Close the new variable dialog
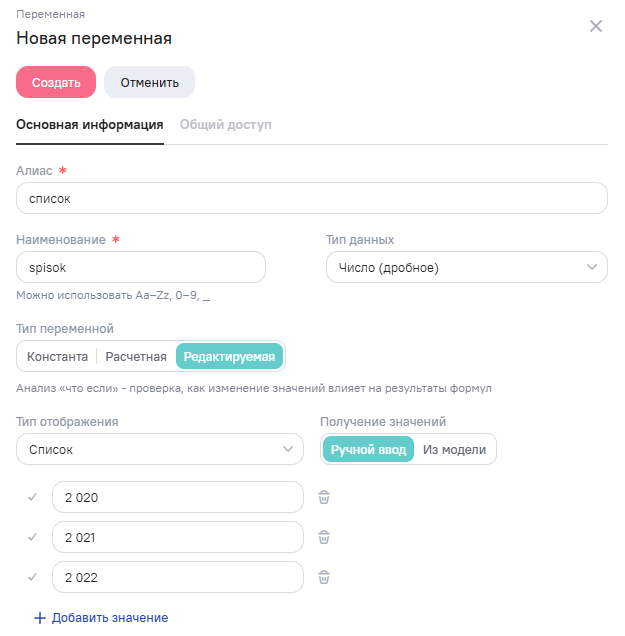625x636 pixels. point(596,26)
